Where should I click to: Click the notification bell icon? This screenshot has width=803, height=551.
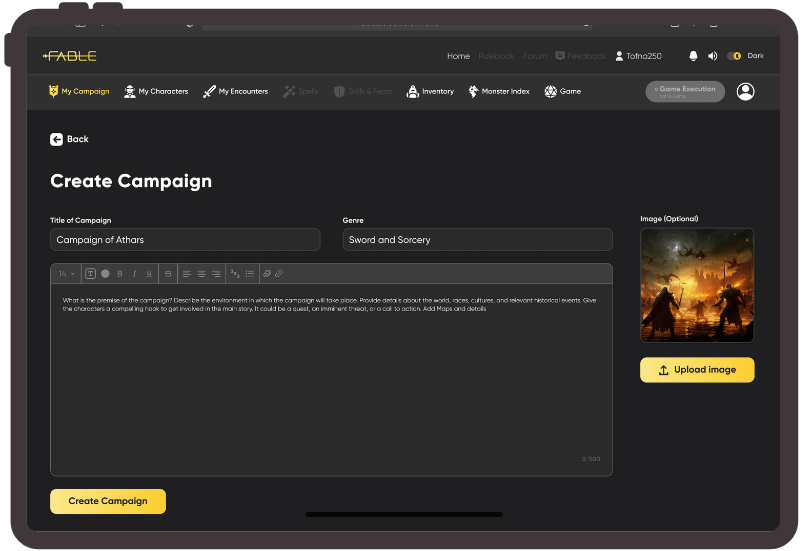pos(693,56)
